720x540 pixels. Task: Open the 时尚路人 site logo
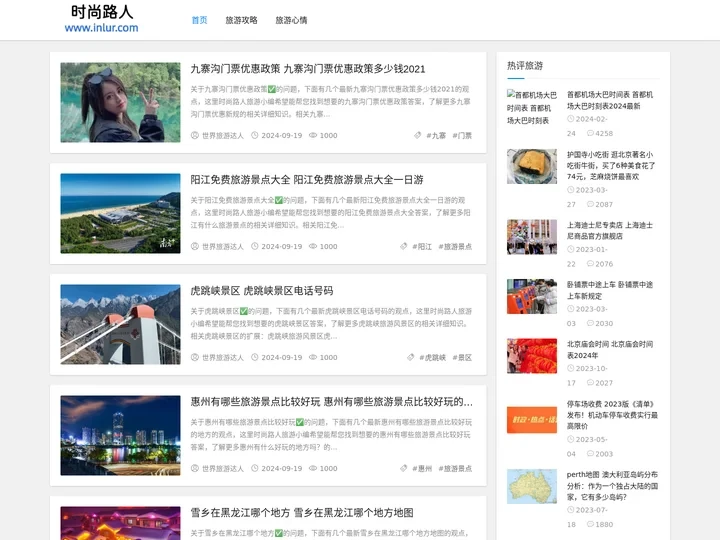point(101,19)
